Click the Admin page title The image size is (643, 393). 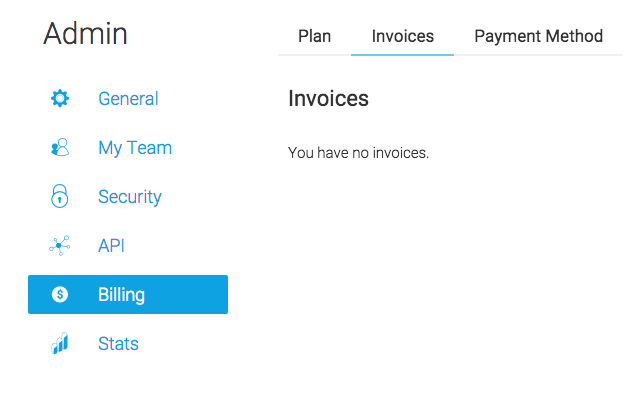[85, 33]
